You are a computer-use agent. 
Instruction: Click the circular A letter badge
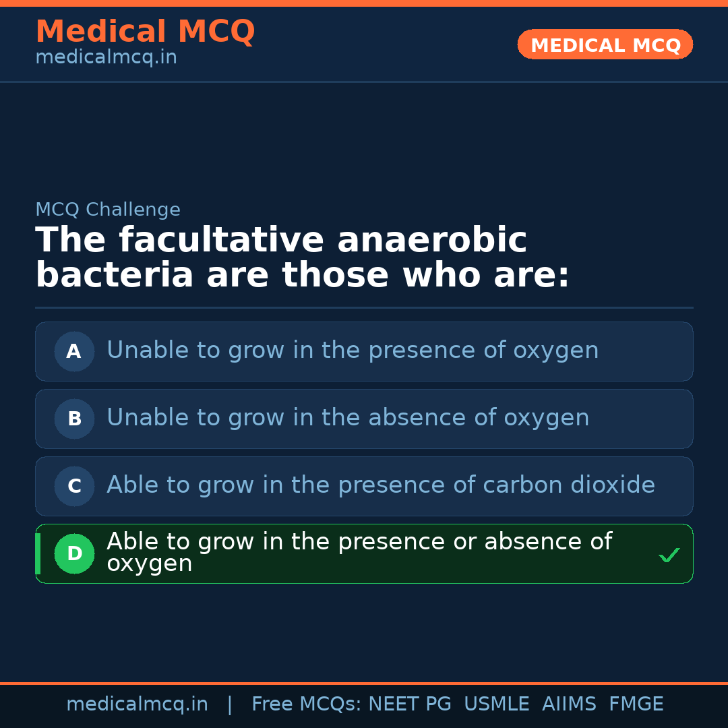coord(74,351)
